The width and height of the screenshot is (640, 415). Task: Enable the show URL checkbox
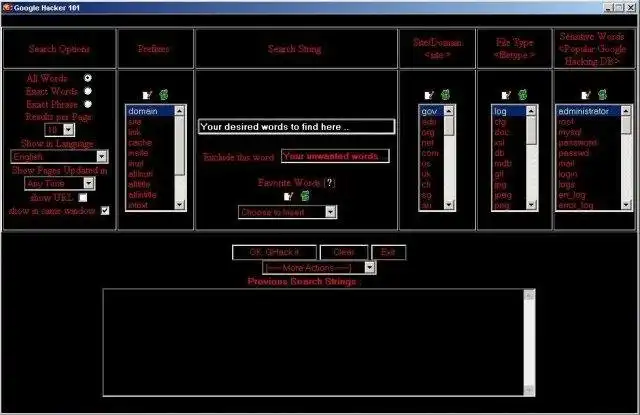pos(83,198)
